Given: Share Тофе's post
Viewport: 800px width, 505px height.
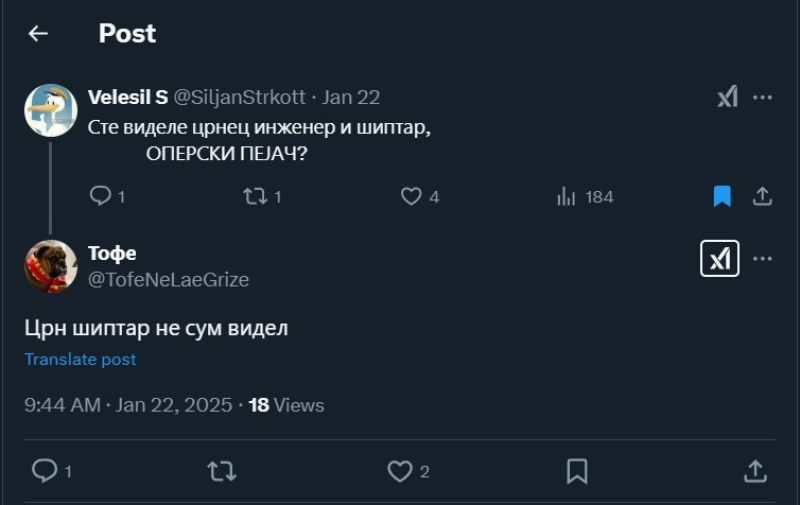Looking at the screenshot, I should click(755, 470).
